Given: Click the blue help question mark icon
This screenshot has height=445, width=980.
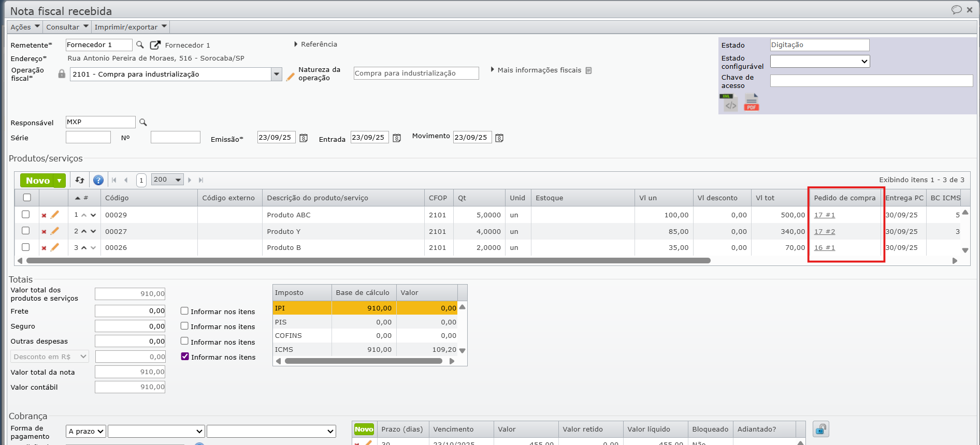Looking at the screenshot, I should [98, 180].
